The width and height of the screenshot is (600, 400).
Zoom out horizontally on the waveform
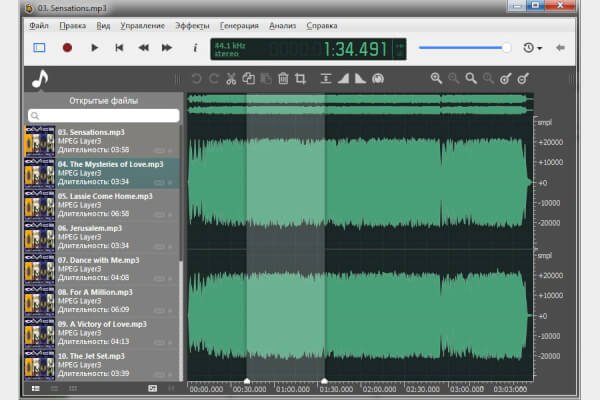click(x=454, y=78)
